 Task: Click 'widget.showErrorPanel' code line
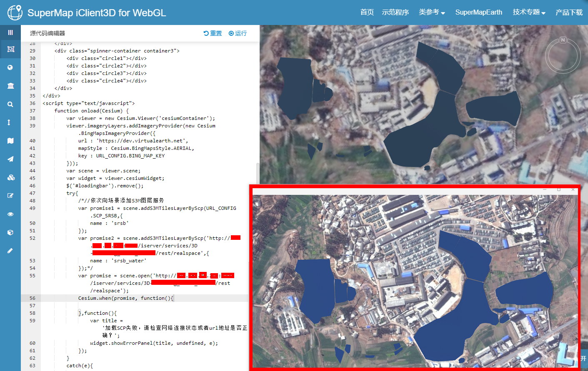coord(154,343)
